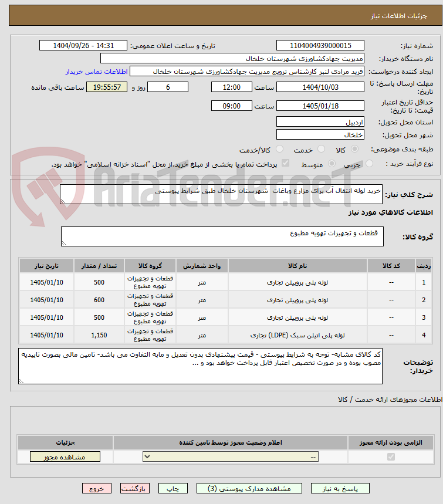443x504 pixels.
Task: Click the لوله پلی اتیلن سبک (LDPE) cell
Action: (297, 335)
